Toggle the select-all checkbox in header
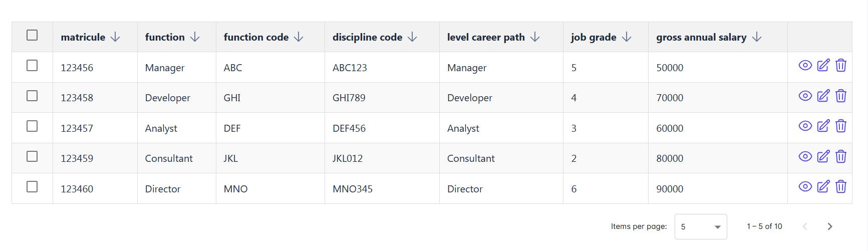 point(32,35)
